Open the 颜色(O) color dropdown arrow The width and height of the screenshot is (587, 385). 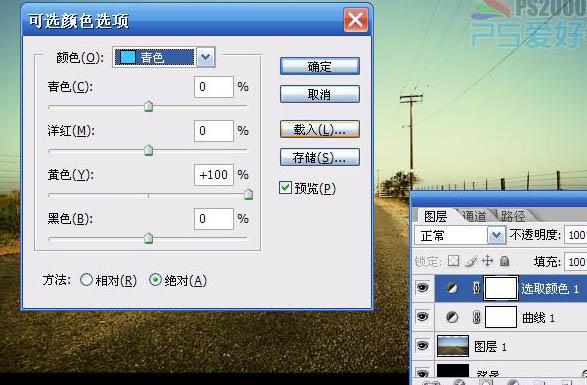(x=206, y=57)
